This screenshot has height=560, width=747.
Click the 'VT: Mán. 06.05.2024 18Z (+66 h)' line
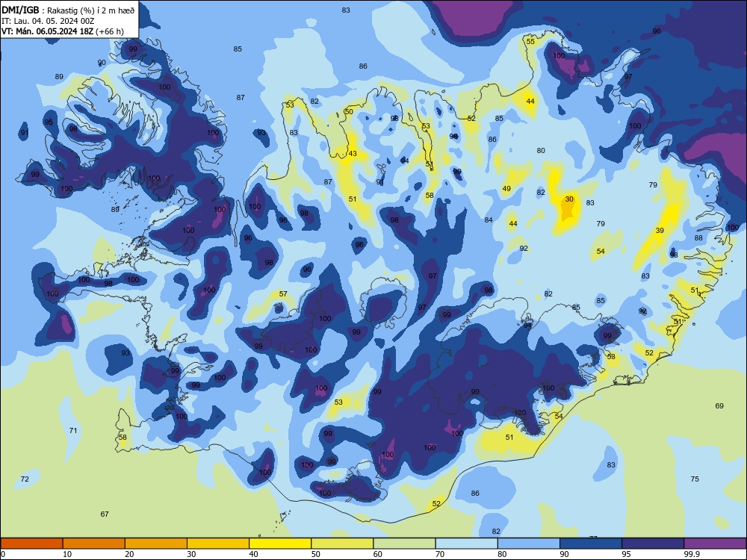pyautogui.click(x=63, y=31)
